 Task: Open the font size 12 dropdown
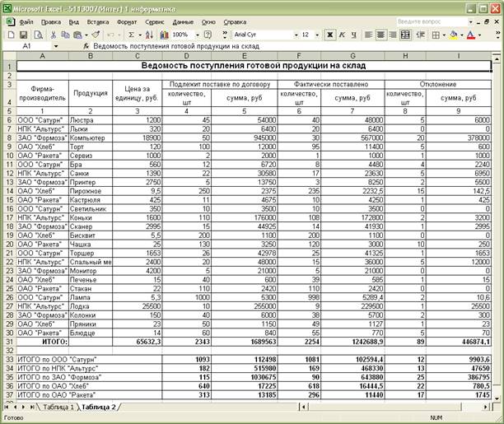coord(317,35)
